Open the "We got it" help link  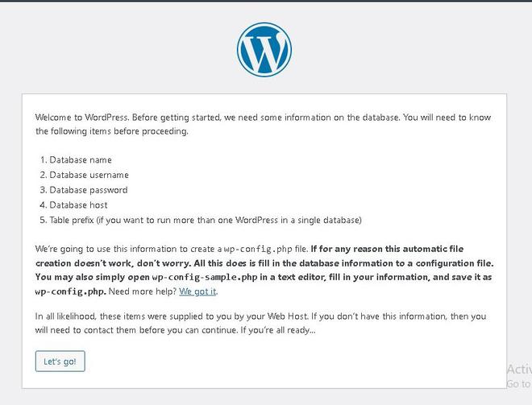point(197,291)
